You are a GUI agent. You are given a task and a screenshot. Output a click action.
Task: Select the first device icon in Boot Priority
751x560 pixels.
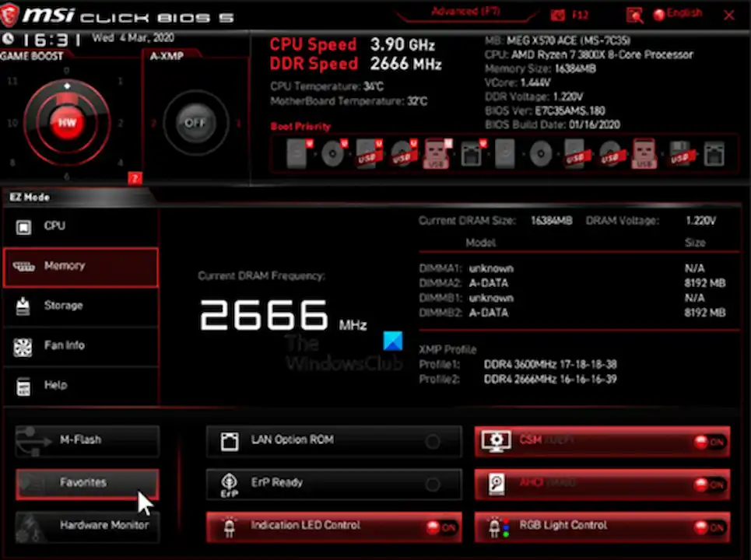coord(296,153)
